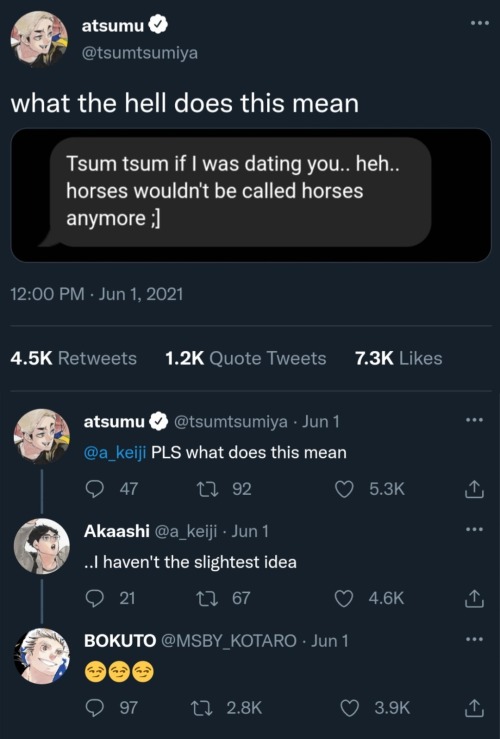Reply to Akaashi's tweet with 21 comments
Viewport: 500px width, 739px height.
(95, 598)
